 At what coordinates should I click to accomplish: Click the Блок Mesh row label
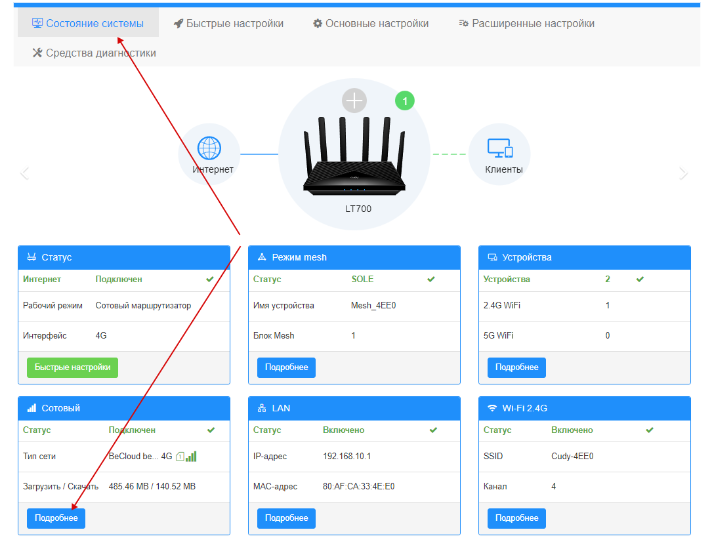click(274, 336)
